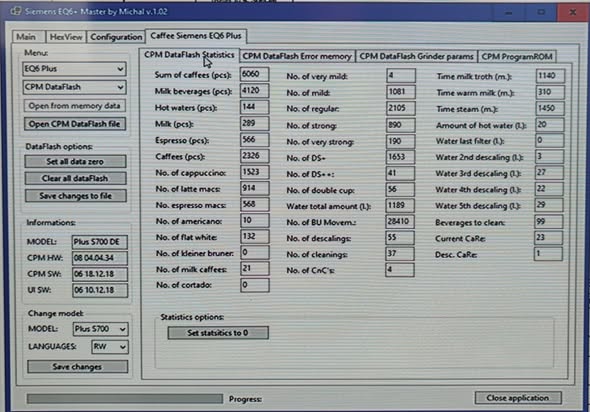Image resolution: width=590 pixels, height=412 pixels.
Task: Expand the EQ6 Plus menu dropdown
Action: click(74, 69)
